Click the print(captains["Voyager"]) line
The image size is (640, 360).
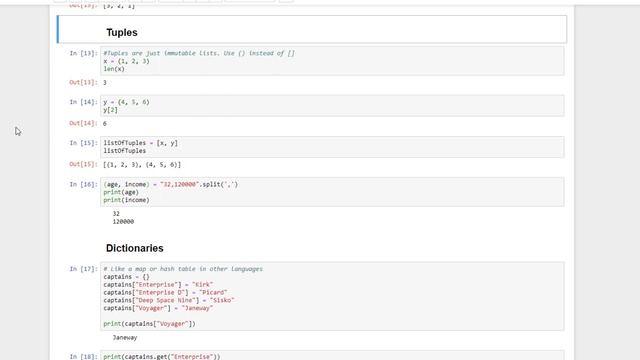149,324
